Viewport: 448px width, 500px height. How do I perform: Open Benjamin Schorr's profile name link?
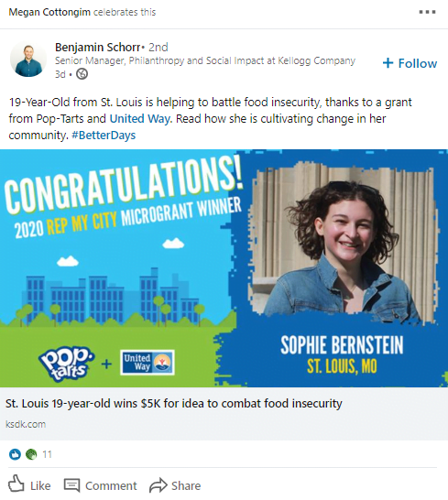pos(97,48)
